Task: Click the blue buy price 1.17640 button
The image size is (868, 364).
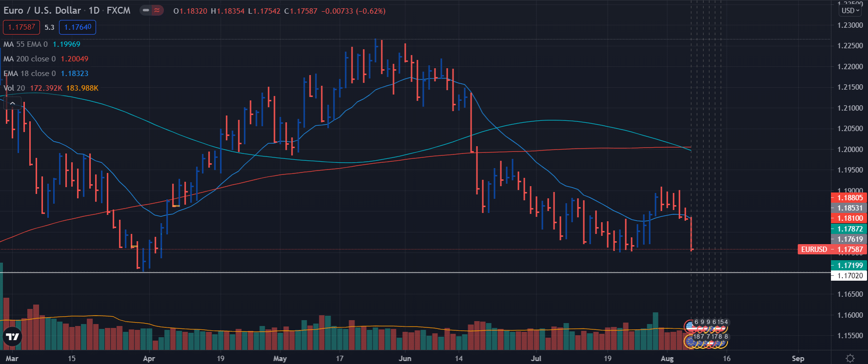Action: tap(78, 27)
